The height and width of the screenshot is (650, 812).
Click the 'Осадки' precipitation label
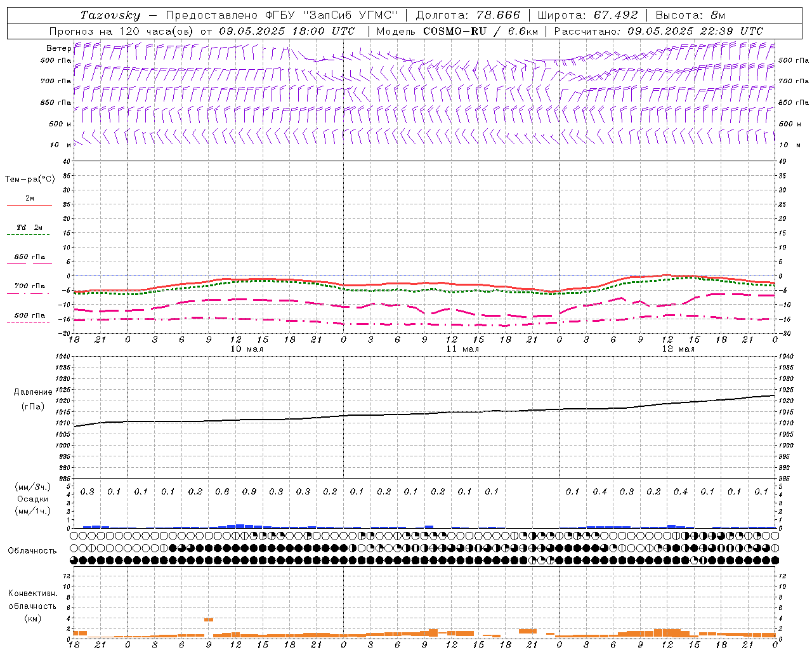click(32, 499)
